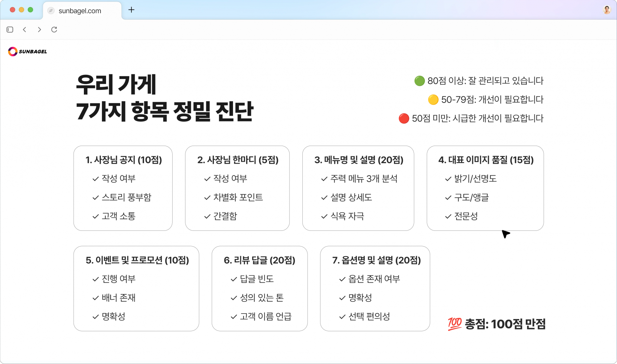
Task: Click the yellow 50-79점 status dot
Action: coord(433,100)
